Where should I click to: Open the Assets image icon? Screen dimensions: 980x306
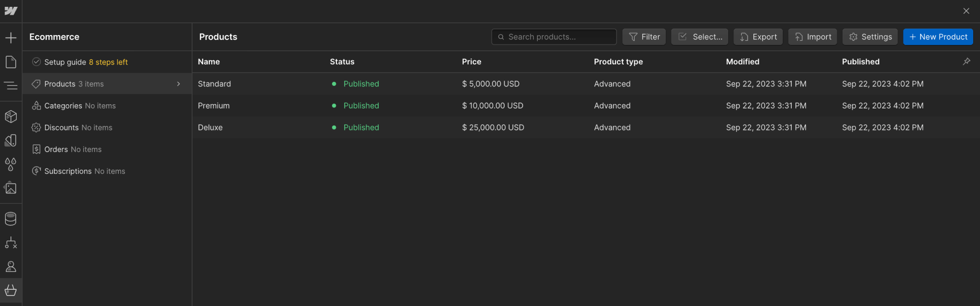pyautogui.click(x=11, y=188)
